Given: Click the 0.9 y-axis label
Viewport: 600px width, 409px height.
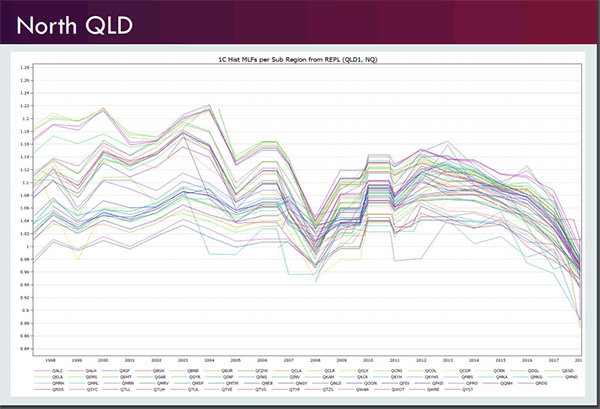Looking at the screenshot, I should 26,310.
